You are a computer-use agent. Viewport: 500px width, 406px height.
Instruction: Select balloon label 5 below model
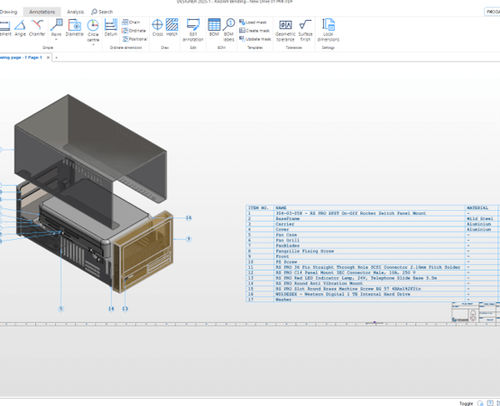coord(61,309)
